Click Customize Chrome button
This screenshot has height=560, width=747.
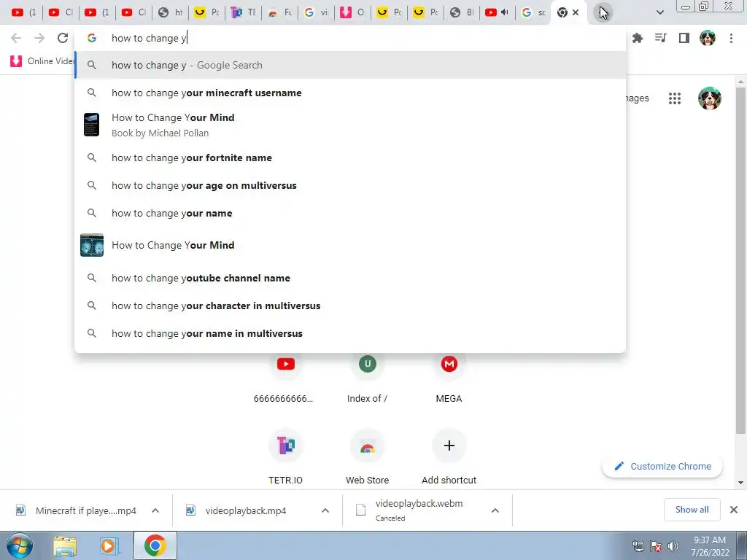(662, 466)
